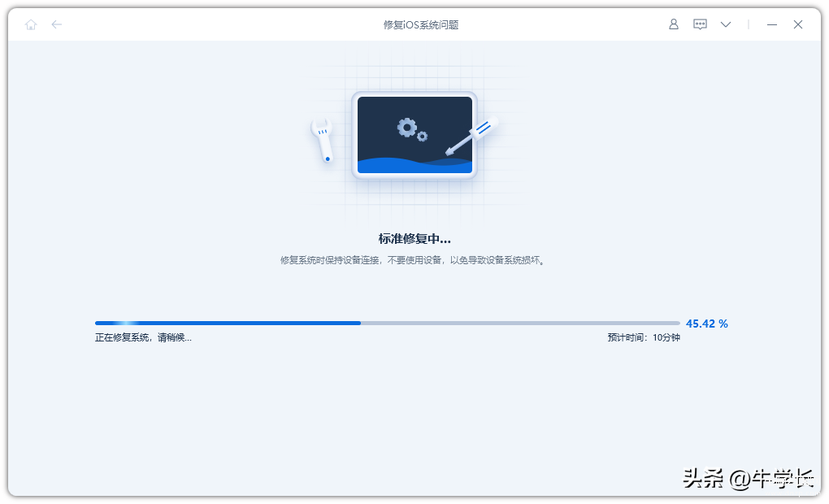The height and width of the screenshot is (504, 829).
Task: Click the unfilled gray part of progress bar
Action: [520, 323]
